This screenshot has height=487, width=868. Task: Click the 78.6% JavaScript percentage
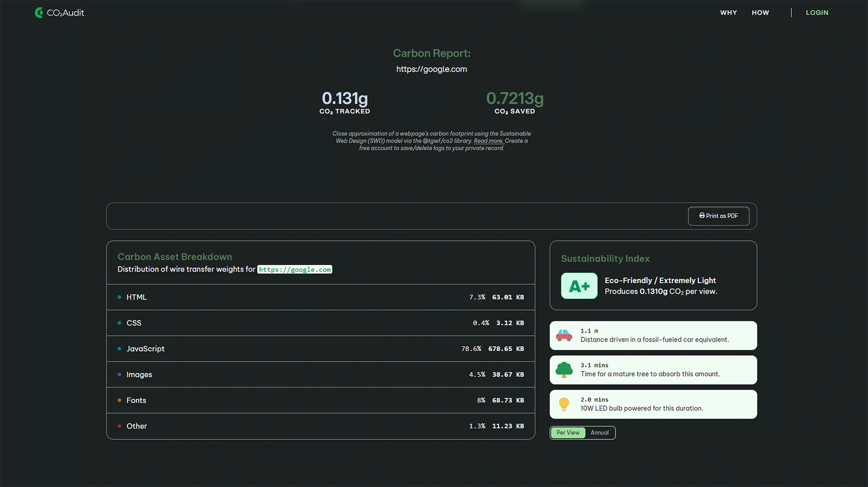pos(471,349)
